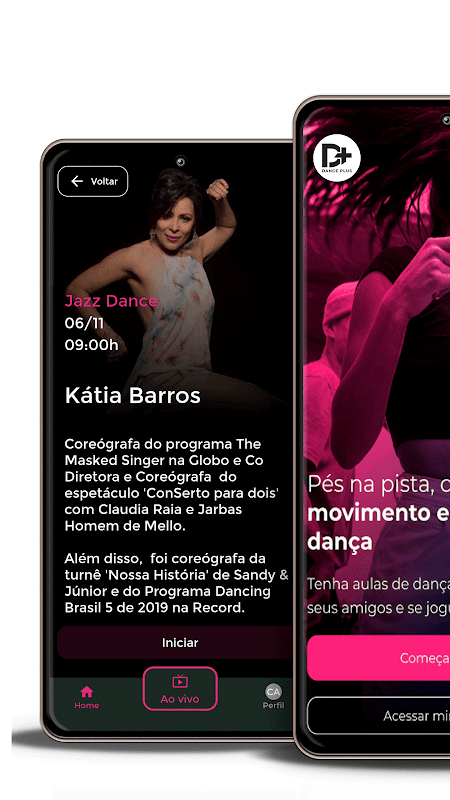
Task: Select the pink Jazz Dance category label
Action: point(111,301)
